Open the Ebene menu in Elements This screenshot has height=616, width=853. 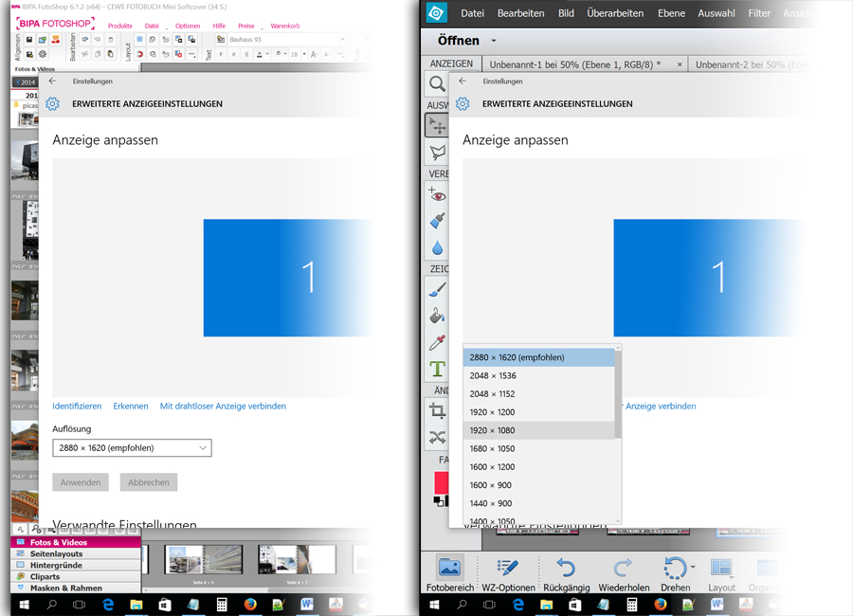(671, 13)
